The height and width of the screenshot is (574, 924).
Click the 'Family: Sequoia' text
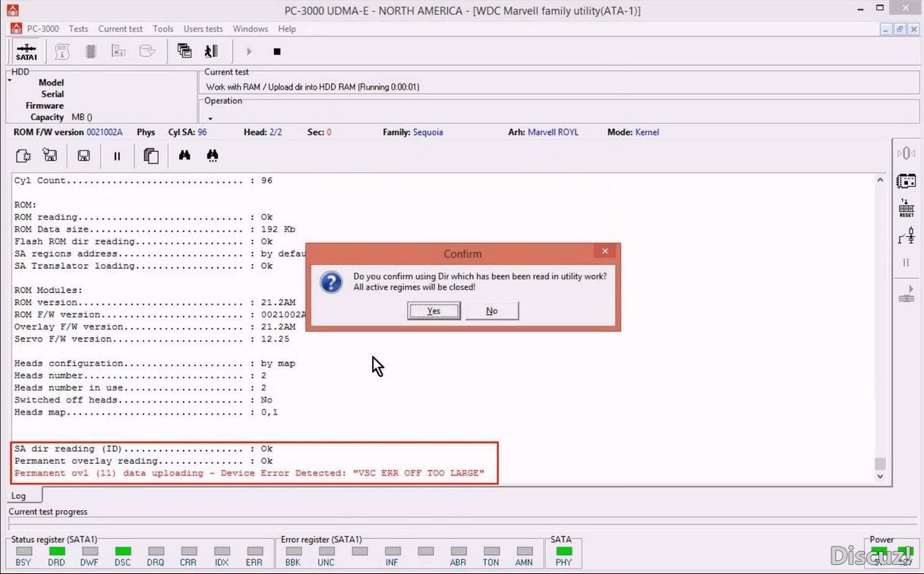[x=413, y=132]
